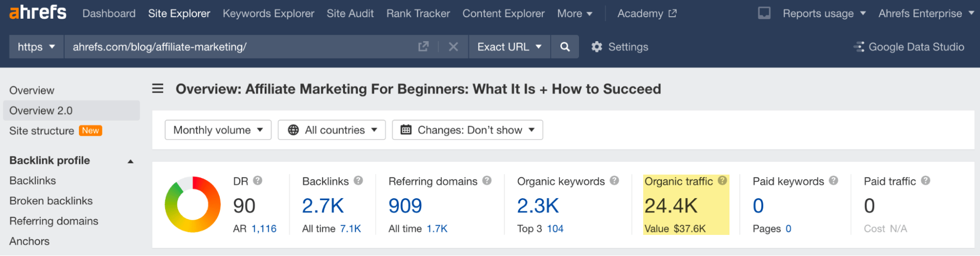The width and height of the screenshot is (980, 256).
Task: Click the DR help question icon
Action: pyautogui.click(x=257, y=180)
